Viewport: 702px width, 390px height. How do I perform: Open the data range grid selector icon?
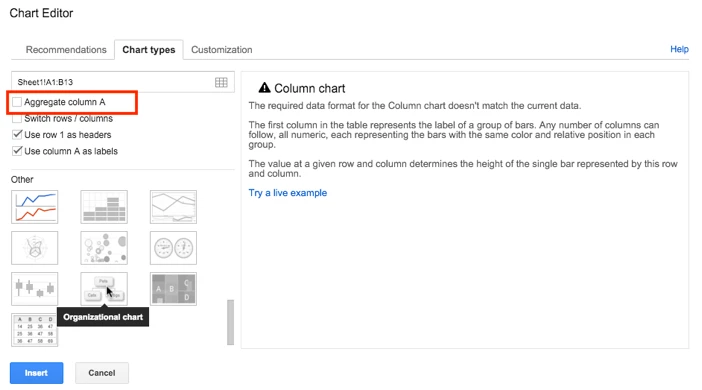pos(221,82)
